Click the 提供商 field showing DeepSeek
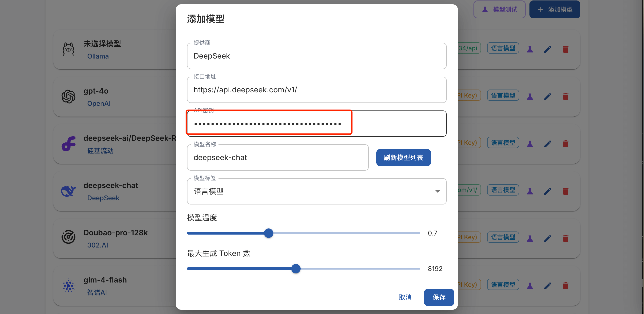 tap(317, 56)
